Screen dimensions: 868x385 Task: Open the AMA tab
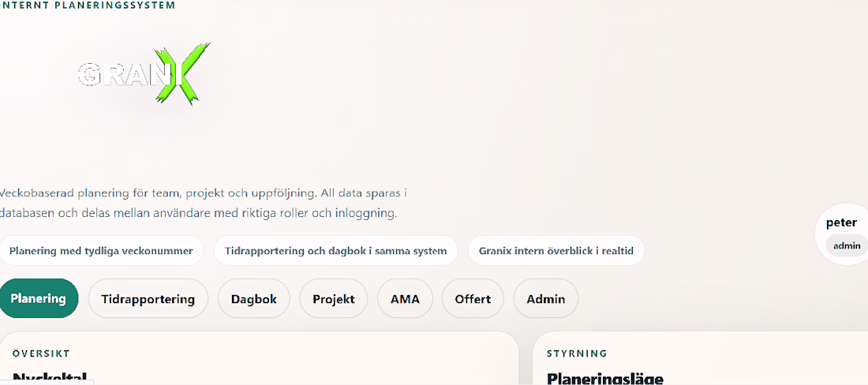405,299
